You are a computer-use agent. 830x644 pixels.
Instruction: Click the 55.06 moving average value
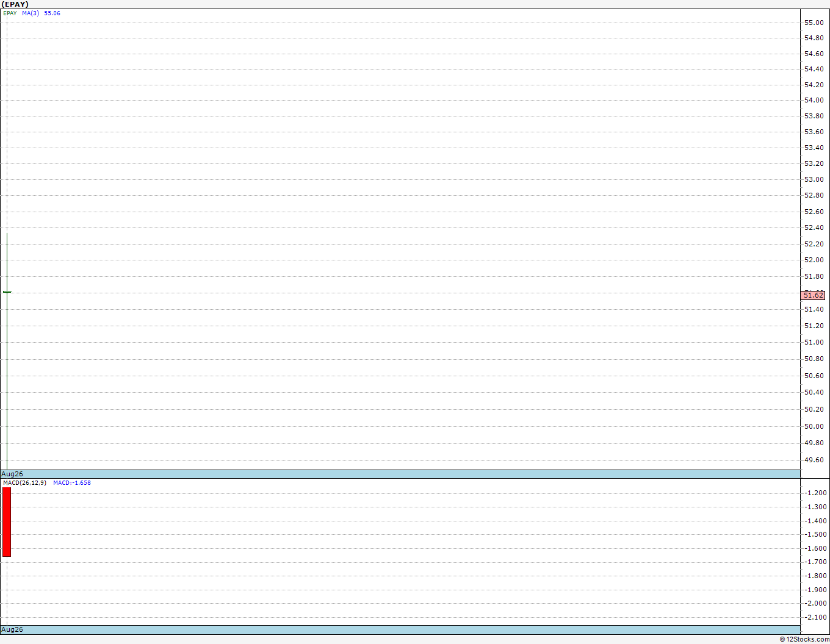[x=52, y=13]
